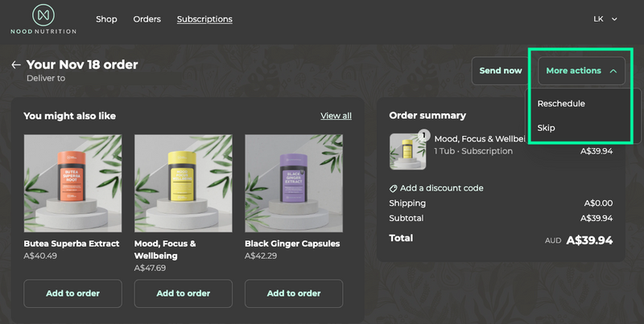
Task: Open the Orders page
Action: click(x=147, y=19)
